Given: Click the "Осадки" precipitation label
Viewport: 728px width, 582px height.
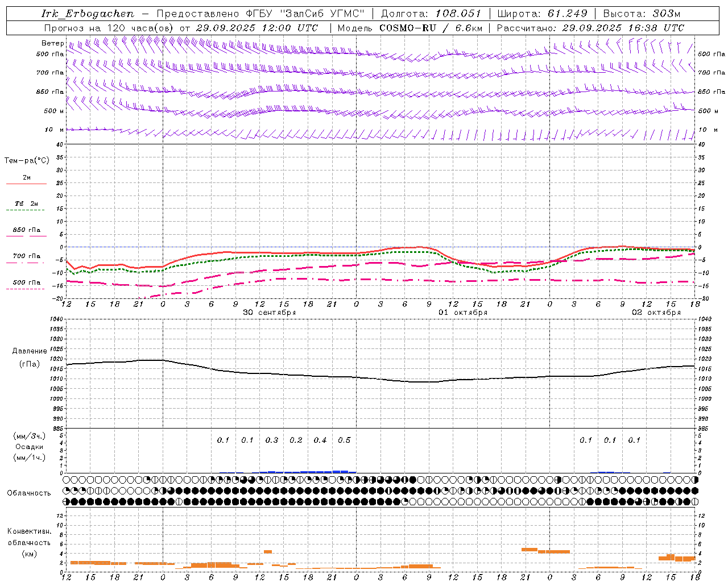Looking at the screenshot, I should coord(30,447).
